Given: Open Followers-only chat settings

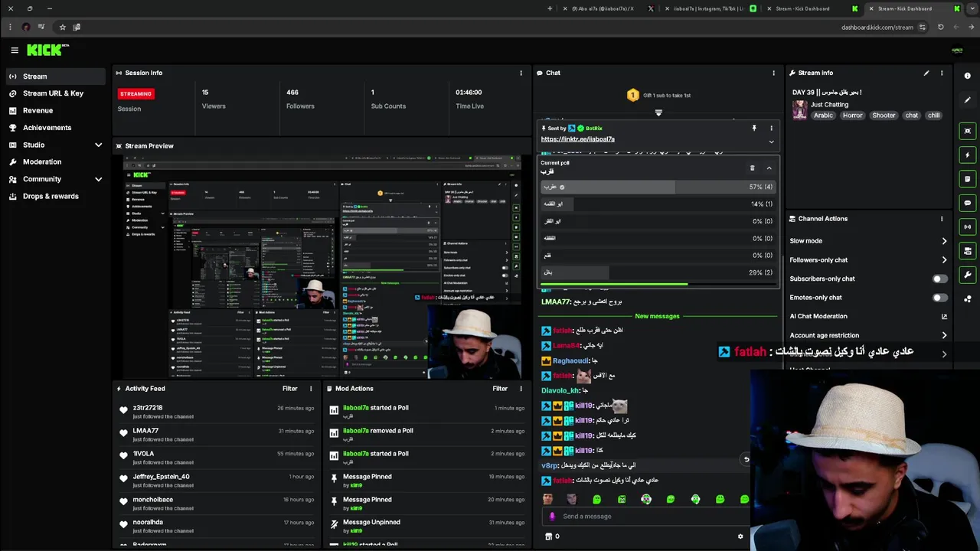Looking at the screenshot, I should [868, 260].
